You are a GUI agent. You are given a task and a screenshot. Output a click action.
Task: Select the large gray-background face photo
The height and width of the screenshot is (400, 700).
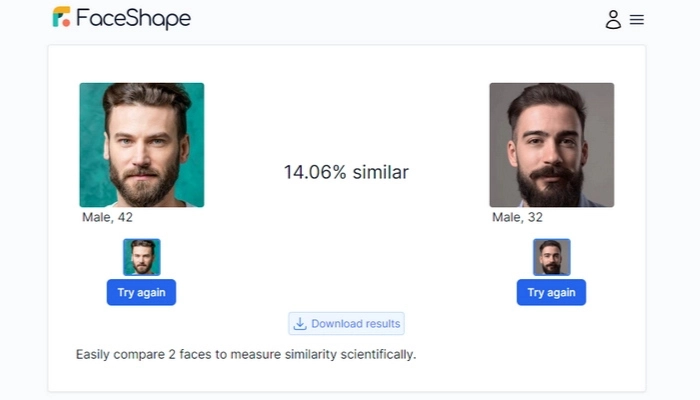point(551,145)
